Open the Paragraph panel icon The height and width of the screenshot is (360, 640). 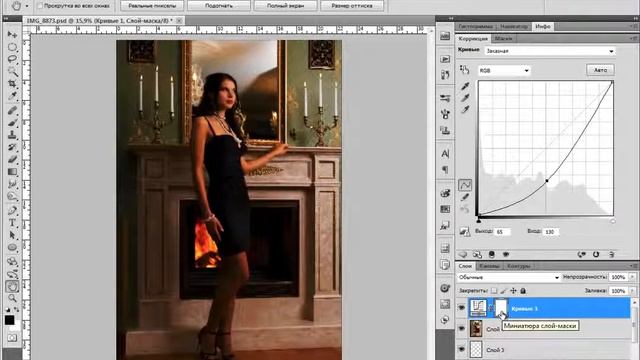coord(445,169)
